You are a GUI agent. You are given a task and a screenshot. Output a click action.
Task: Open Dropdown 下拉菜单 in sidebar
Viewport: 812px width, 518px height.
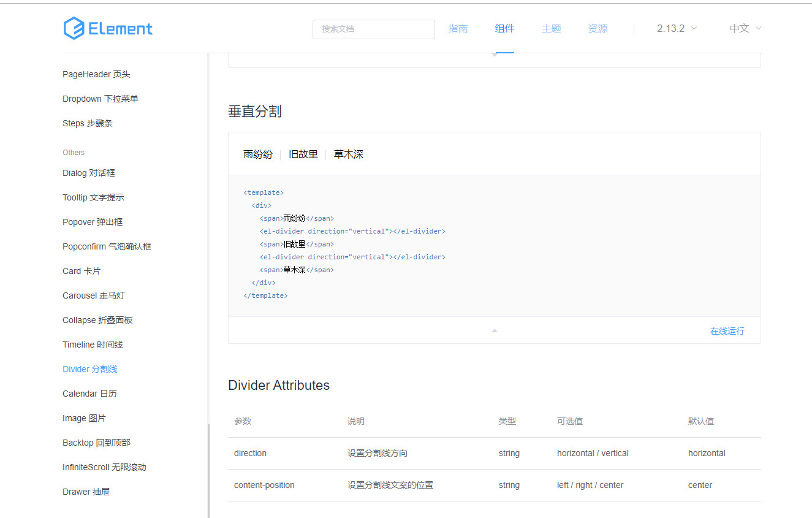[x=101, y=99]
